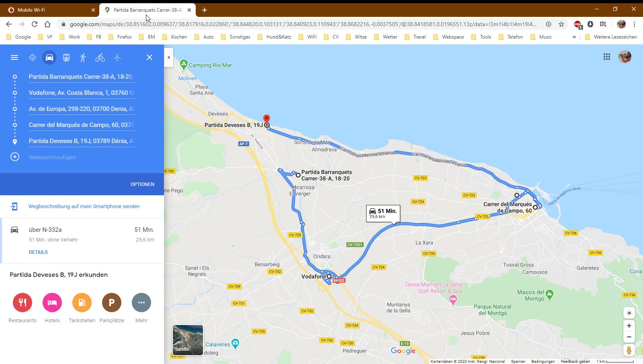Open the Google Maps hamburger menu
The width and height of the screenshot is (643, 364).
(x=14, y=57)
